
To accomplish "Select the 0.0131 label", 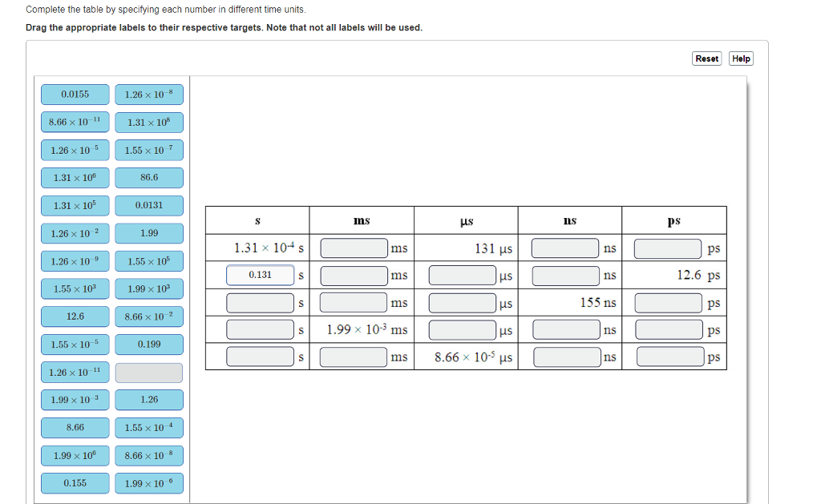I will tap(149, 205).
